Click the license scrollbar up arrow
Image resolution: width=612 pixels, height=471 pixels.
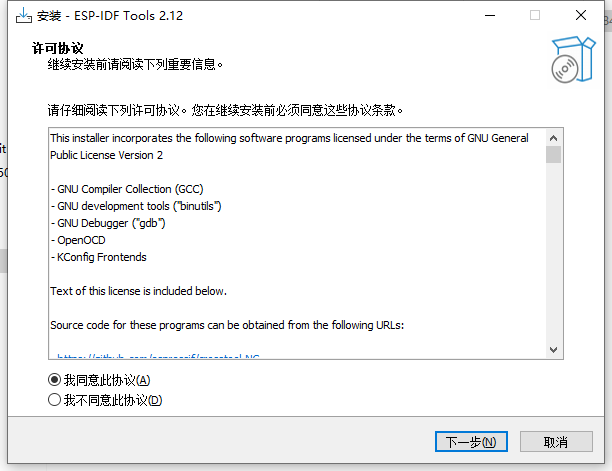[x=553, y=136]
